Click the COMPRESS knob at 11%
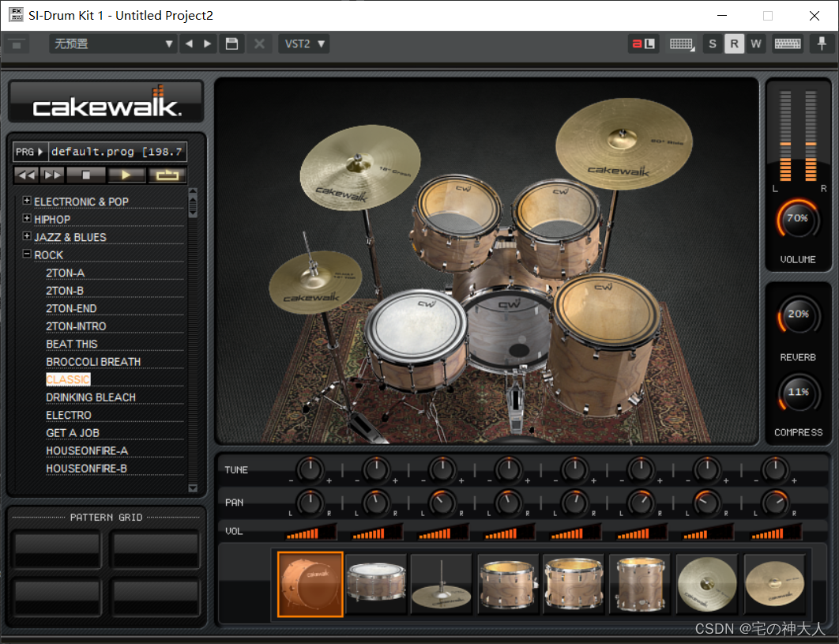Screen dimensions: 839x644 click(799, 393)
